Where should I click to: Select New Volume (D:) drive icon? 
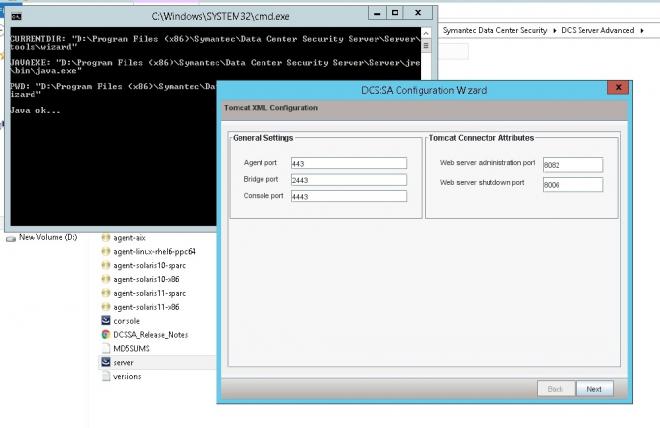click(x=11, y=238)
